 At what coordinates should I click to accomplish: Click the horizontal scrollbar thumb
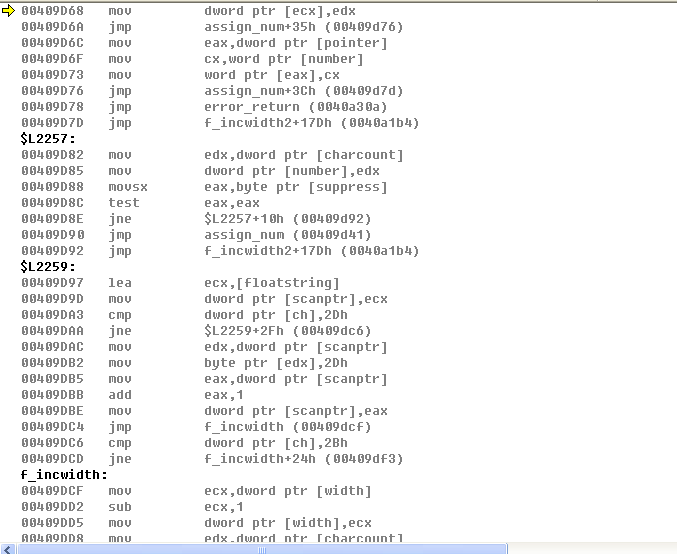262,550
